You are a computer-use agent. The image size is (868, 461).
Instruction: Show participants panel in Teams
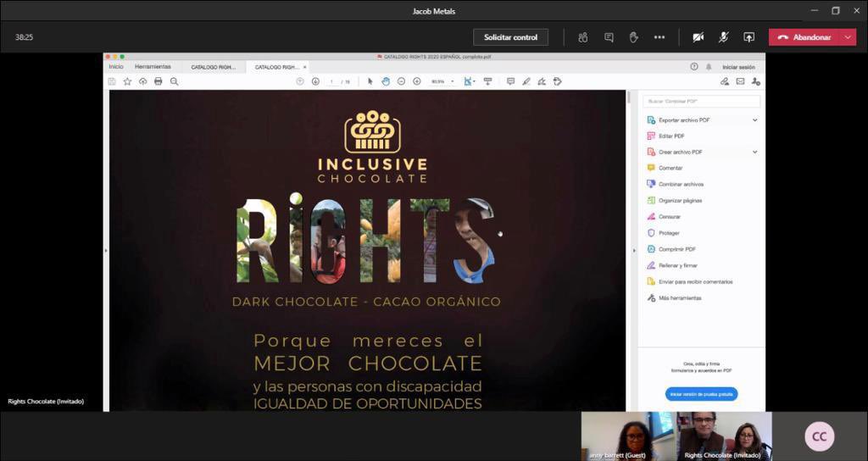click(583, 37)
